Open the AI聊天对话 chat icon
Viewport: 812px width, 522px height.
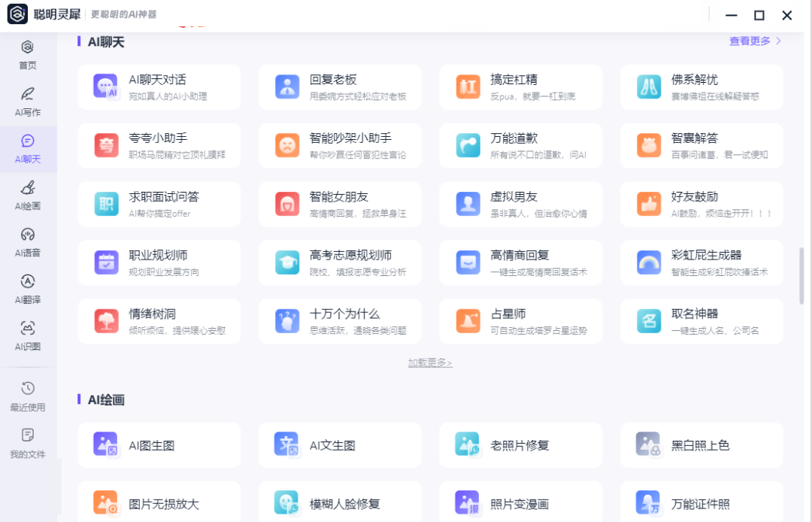[105, 86]
